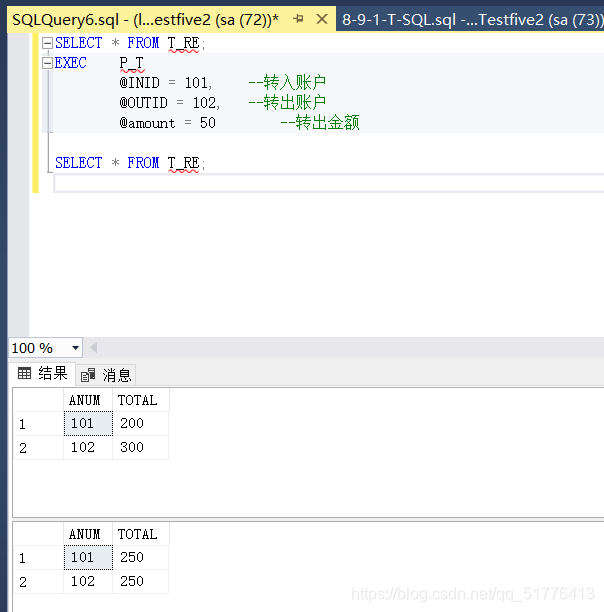Viewport: 604px width, 612px height.
Task: Select TOTAL 250 cell beside 102
Action: [x=140, y=582]
